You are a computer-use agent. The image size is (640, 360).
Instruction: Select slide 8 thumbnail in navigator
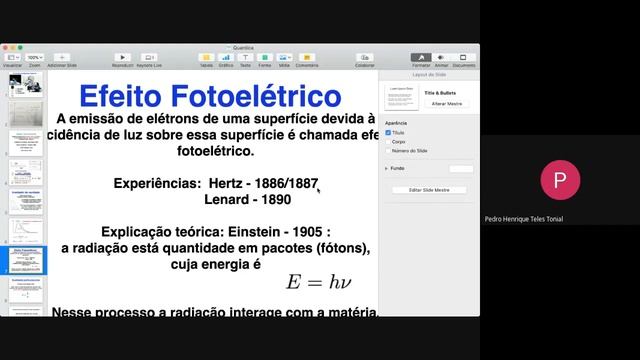coord(26,290)
